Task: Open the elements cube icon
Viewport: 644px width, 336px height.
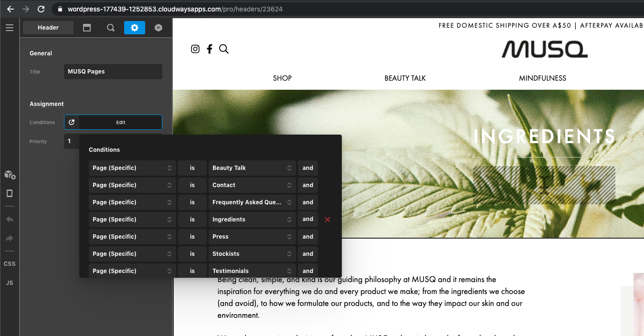Action: coord(158,28)
